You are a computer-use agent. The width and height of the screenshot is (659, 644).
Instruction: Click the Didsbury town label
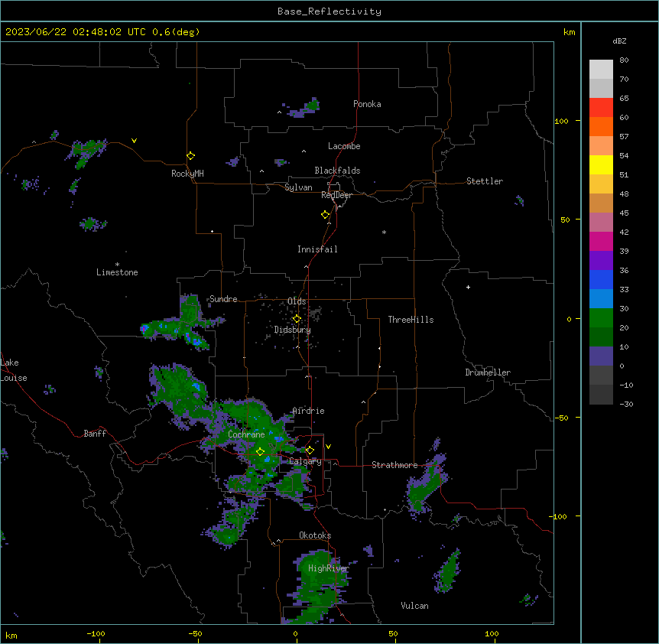[293, 330]
